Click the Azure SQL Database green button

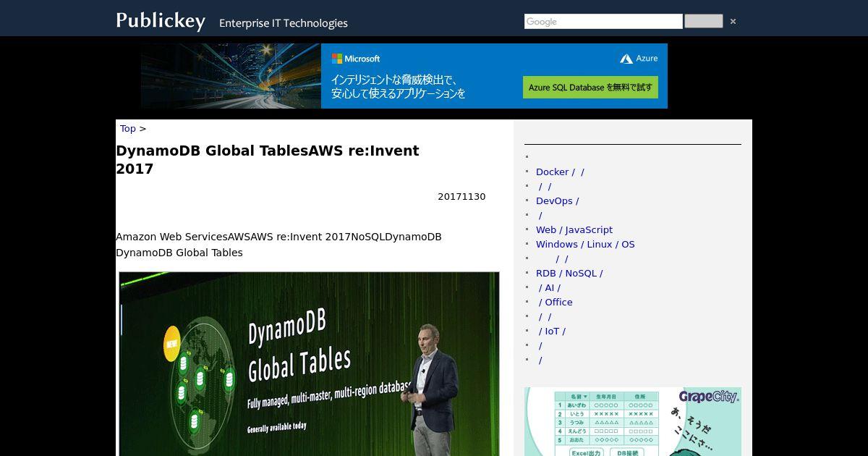tap(590, 87)
